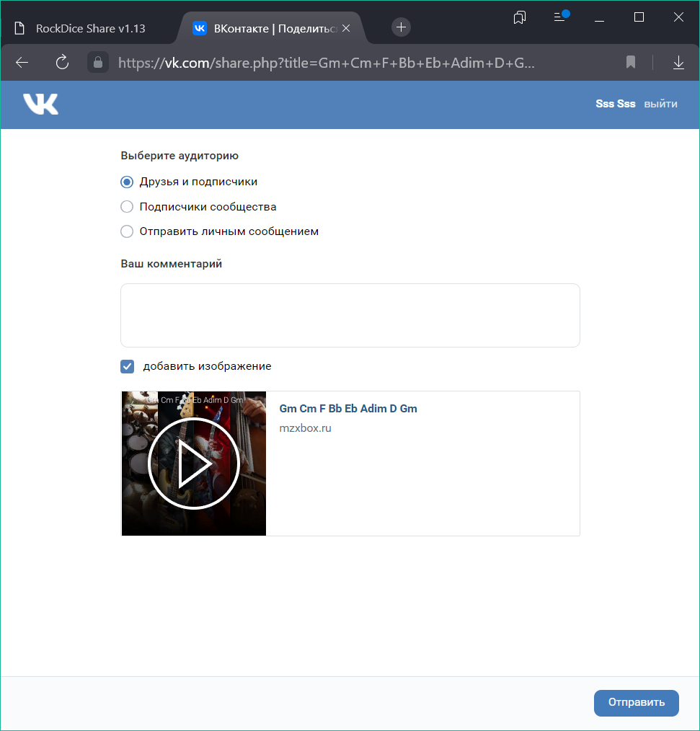Open the Sss Sss profile link
The height and width of the screenshot is (731, 700).
[615, 104]
